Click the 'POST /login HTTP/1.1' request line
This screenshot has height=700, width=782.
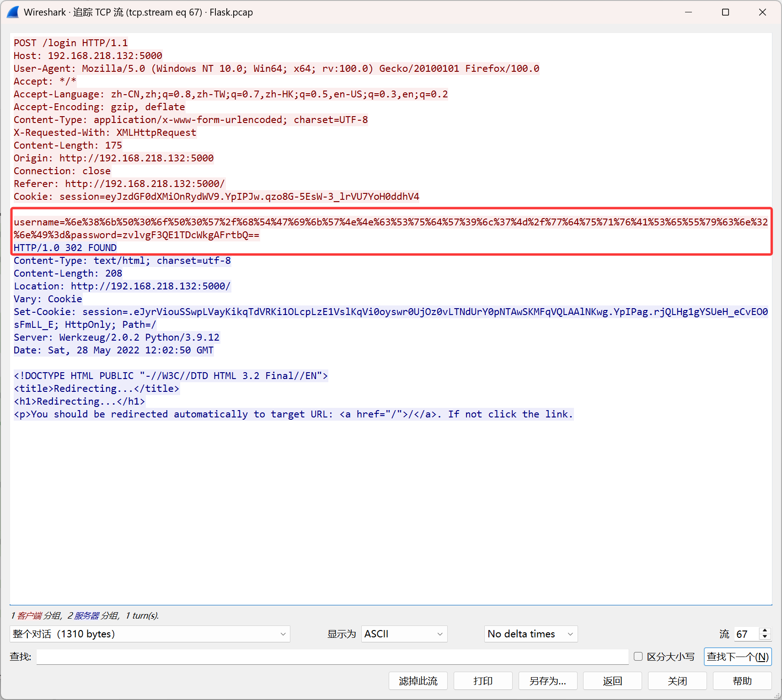pos(71,43)
